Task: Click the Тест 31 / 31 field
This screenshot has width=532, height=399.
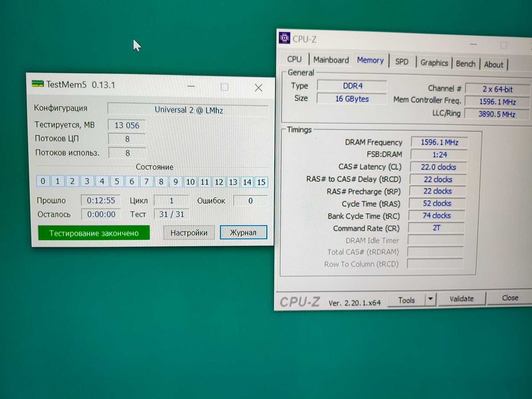Action: tap(172, 214)
